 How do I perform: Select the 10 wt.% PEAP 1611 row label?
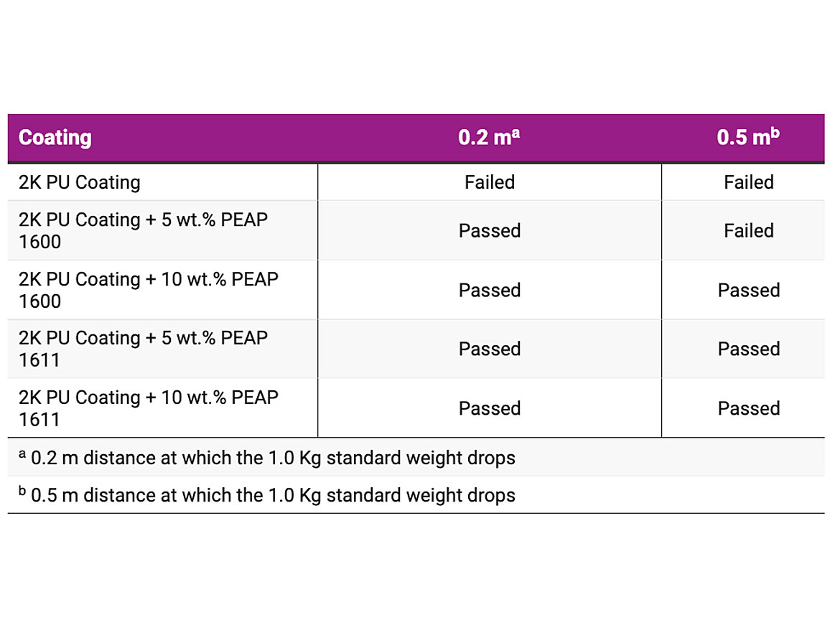coord(149,408)
